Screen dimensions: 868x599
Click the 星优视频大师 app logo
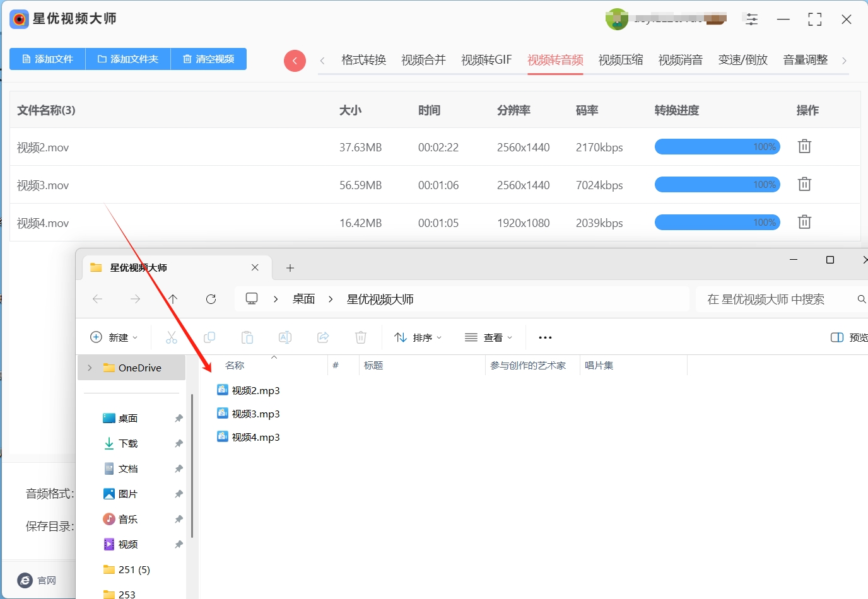coord(20,19)
